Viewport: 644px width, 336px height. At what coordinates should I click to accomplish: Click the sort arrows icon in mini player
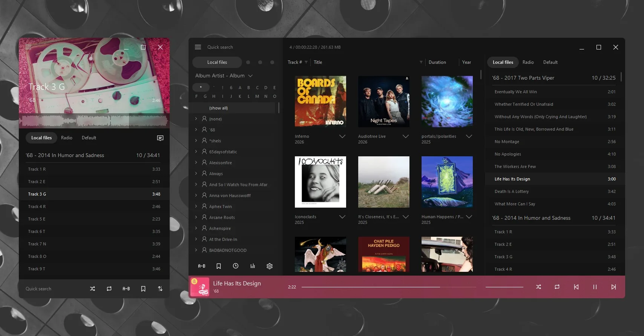(160, 289)
